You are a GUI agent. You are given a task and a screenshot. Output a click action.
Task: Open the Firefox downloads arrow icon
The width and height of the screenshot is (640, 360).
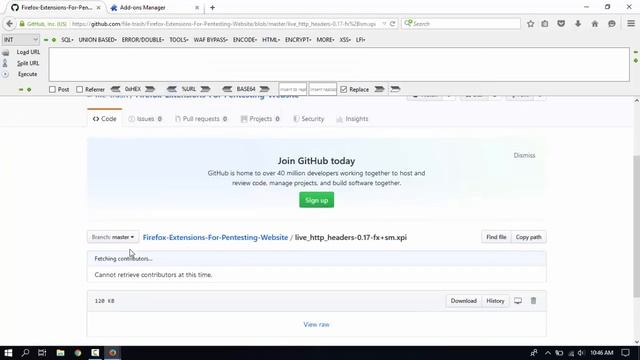578,24
